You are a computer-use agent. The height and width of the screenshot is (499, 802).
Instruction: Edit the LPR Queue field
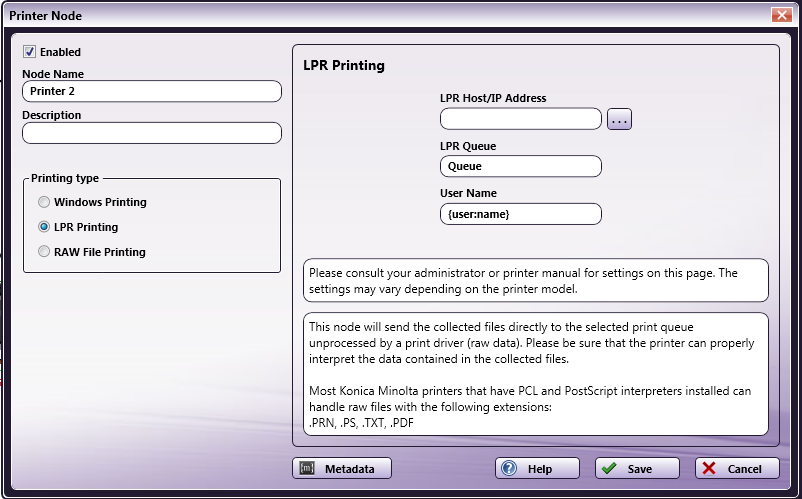[521, 166]
